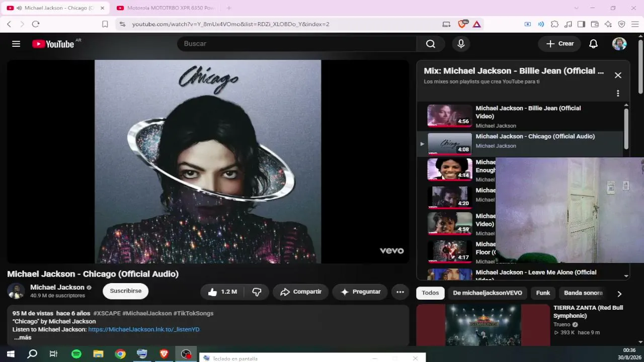
Task: Open the MichaelJackson.lnk.to listen link
Action: [x=144, y=329]
